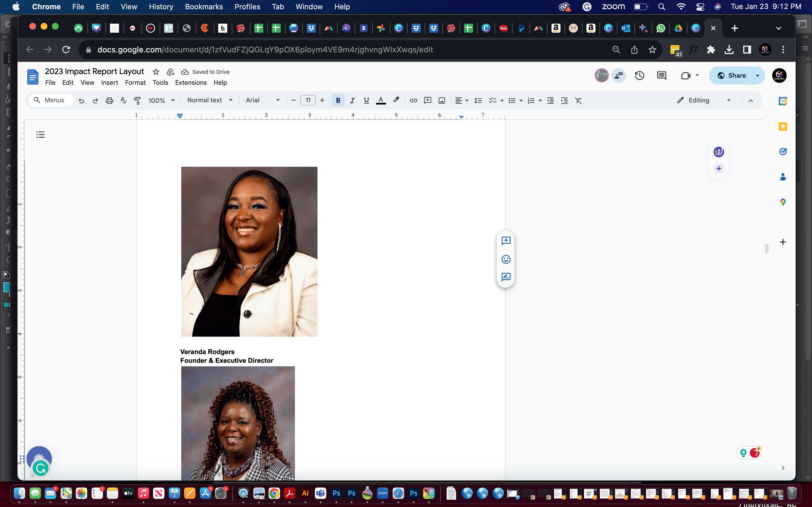Click the text color swatch button

pyautogui.click(x=381, y=100)
